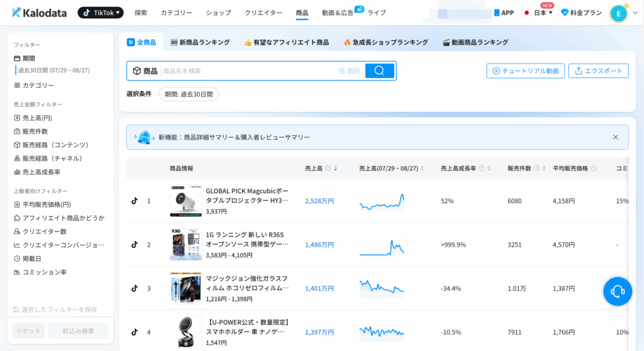
Task: Expand the クリエイター数 filter
Action: (40, 232)
